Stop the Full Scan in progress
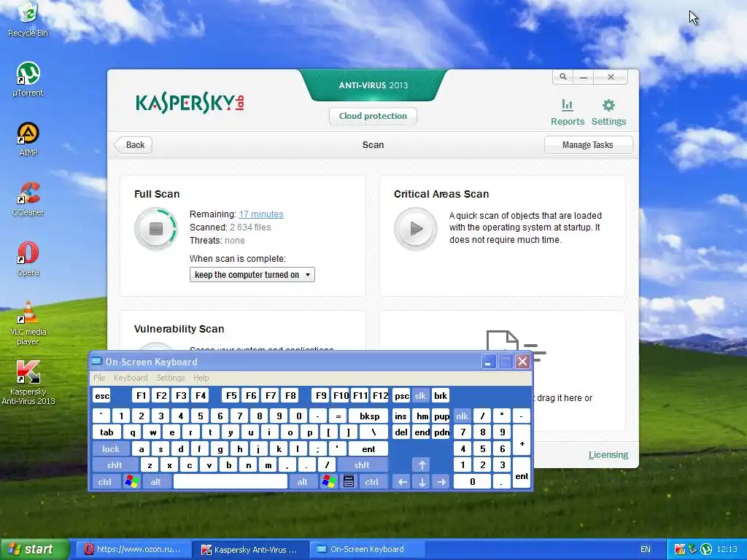 [x=156, y=228]
